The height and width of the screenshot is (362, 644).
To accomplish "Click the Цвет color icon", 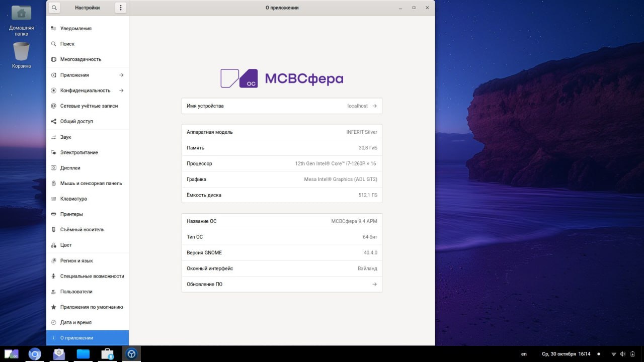I will 53,245.
